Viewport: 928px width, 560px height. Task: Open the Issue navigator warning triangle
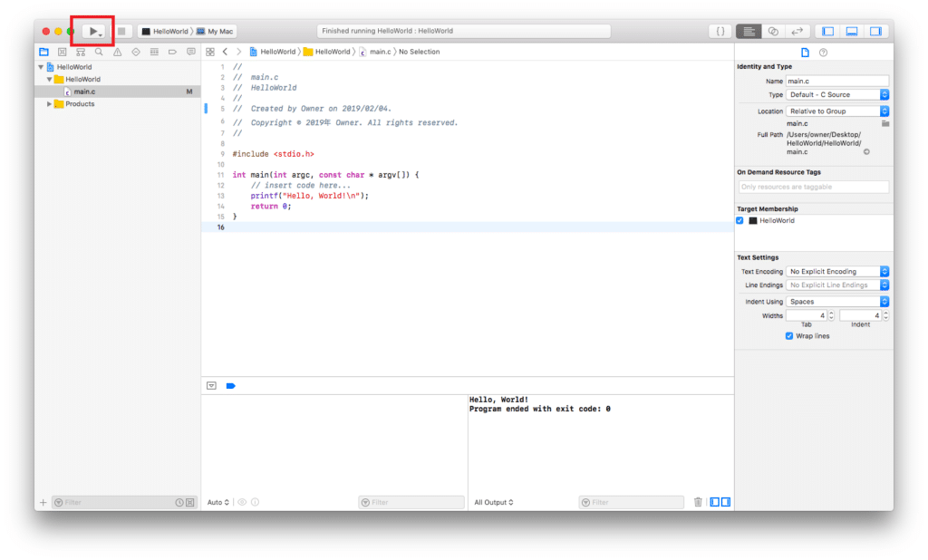pos(118,52)
